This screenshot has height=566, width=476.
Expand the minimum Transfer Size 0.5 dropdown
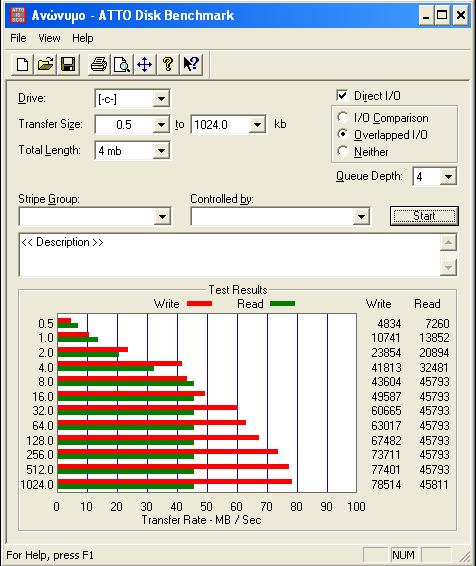[x=161, y=125]
